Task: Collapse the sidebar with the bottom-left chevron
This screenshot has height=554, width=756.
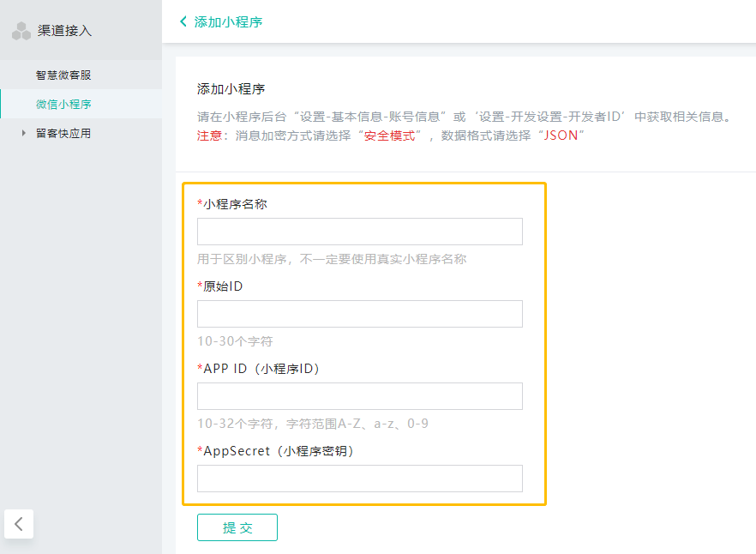Action: pyautogui.click(x=19, y=524)
